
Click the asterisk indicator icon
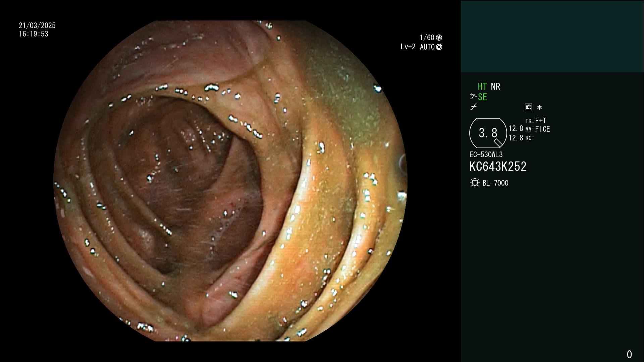(x=539, y=108)
